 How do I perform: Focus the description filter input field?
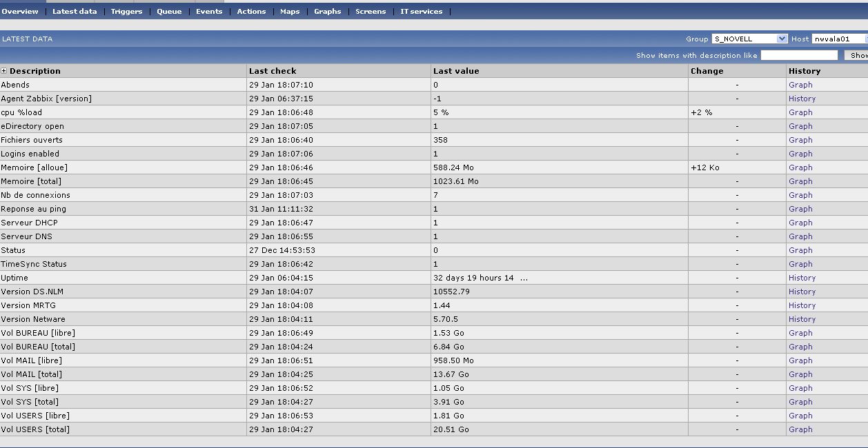tap(799, 55)
